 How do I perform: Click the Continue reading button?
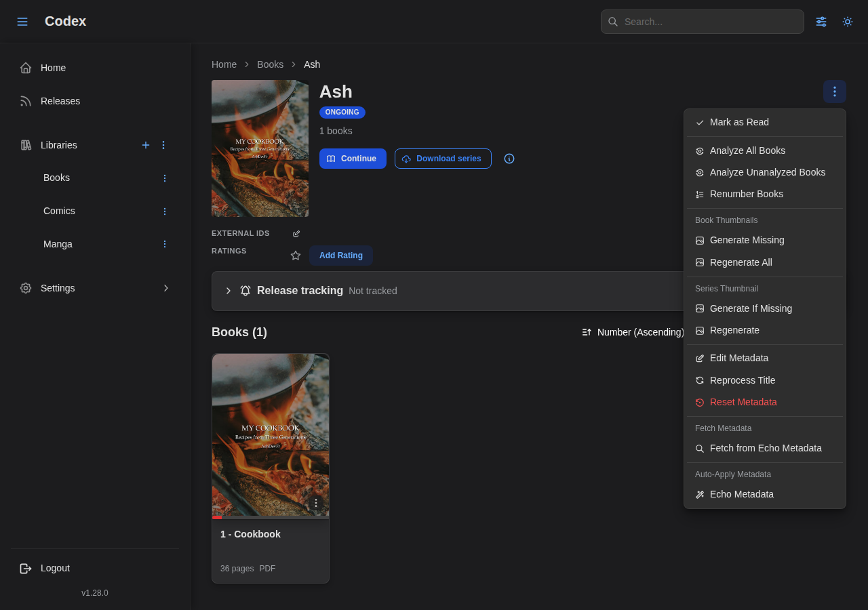(353, 159)
